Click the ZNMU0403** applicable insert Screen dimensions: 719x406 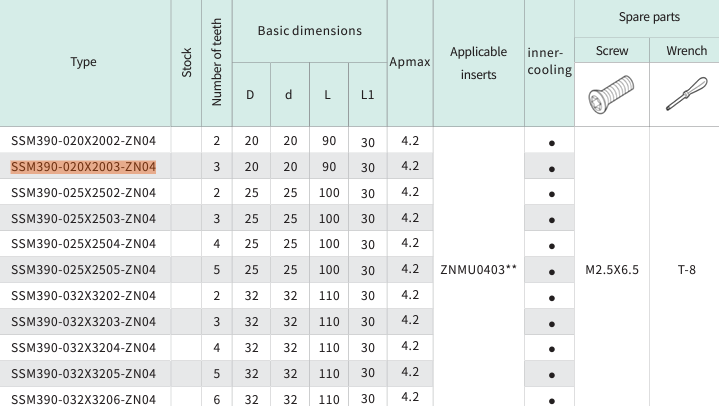click(478, 269)
